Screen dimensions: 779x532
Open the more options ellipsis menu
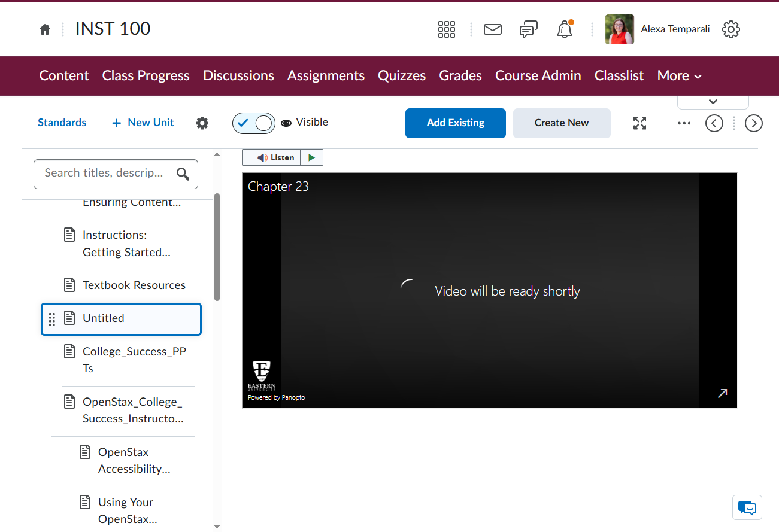tap(684, 123)
